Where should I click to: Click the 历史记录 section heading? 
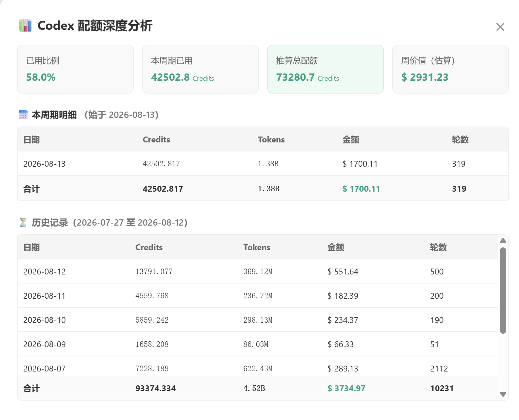[x=50, y=222]
